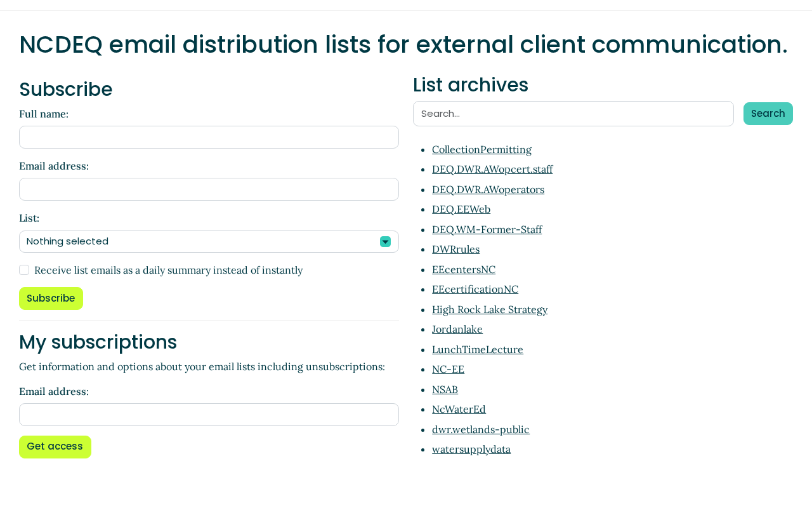Open the Jordanlake list archive
Viewport: 812px width, 508px height.
(x=457, y=329)
